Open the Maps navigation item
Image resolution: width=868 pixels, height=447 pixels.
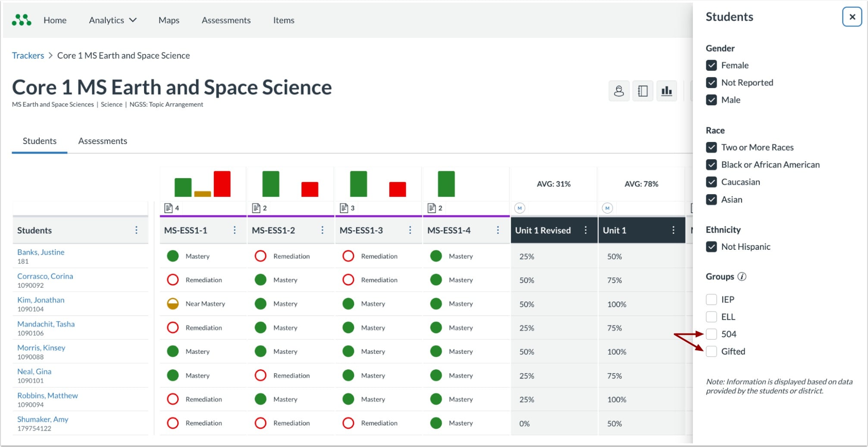[x=169, y=20]
